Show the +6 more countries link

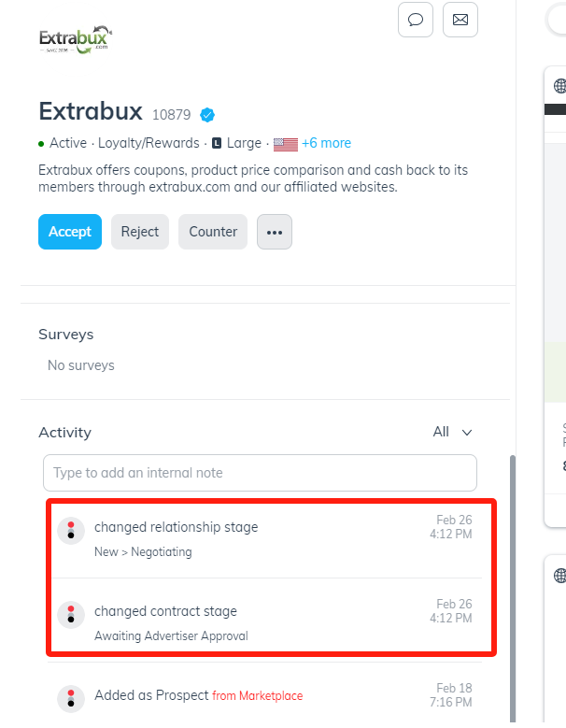tap(326, 143)
